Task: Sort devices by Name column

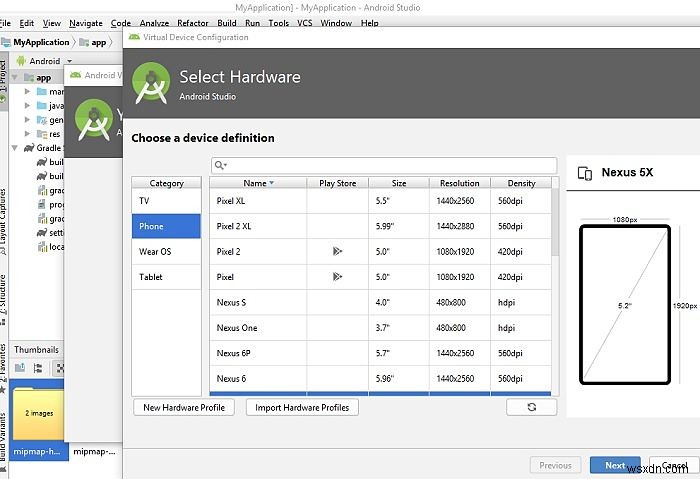Action: coord(258,183)
